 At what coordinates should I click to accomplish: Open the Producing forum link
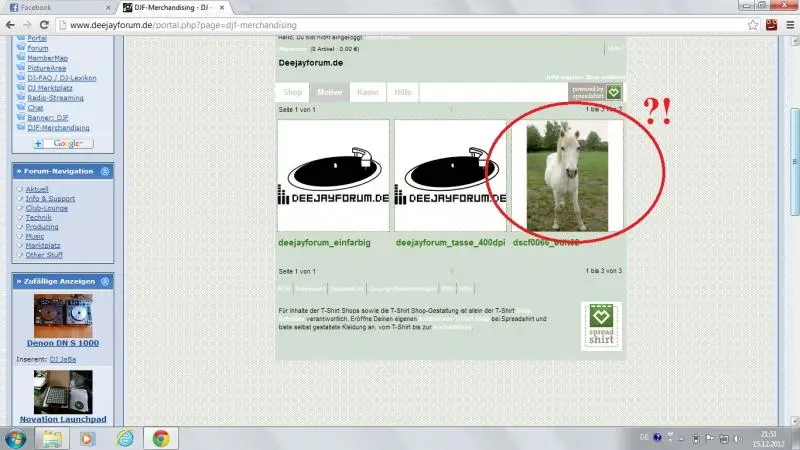(x=42, y=227)
